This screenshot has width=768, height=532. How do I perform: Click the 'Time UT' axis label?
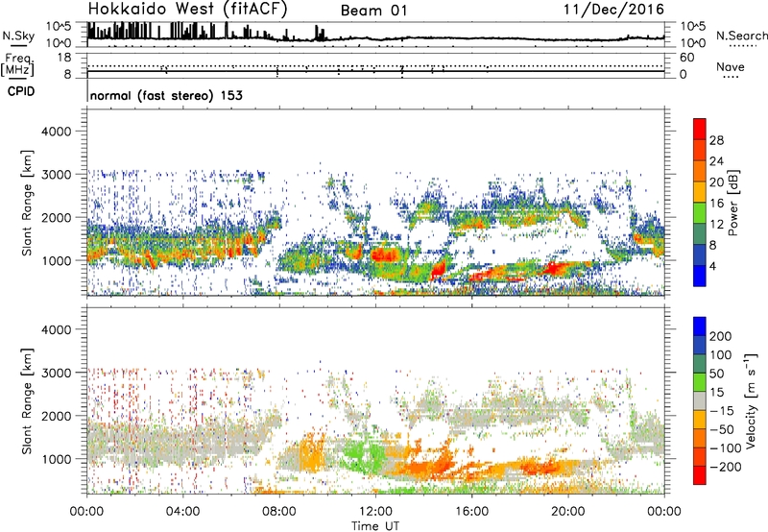pyautogui.click(x=375, y=526)
